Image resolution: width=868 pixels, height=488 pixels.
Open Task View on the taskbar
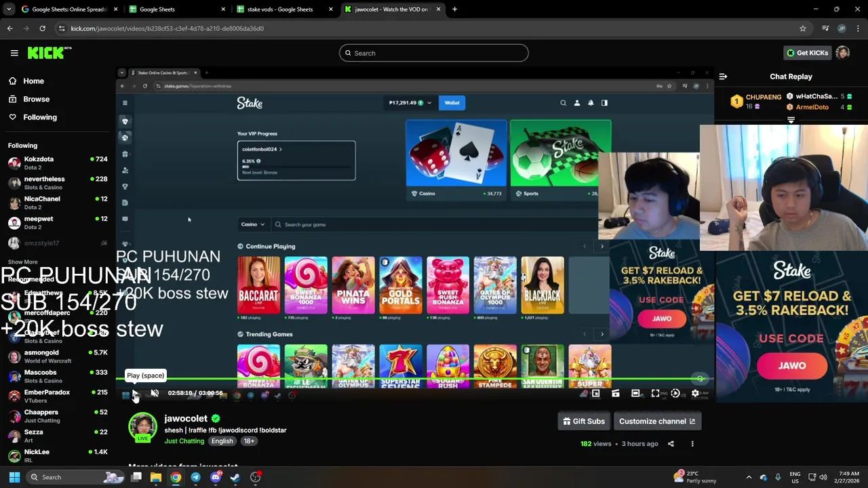click(x=136, y=477)
